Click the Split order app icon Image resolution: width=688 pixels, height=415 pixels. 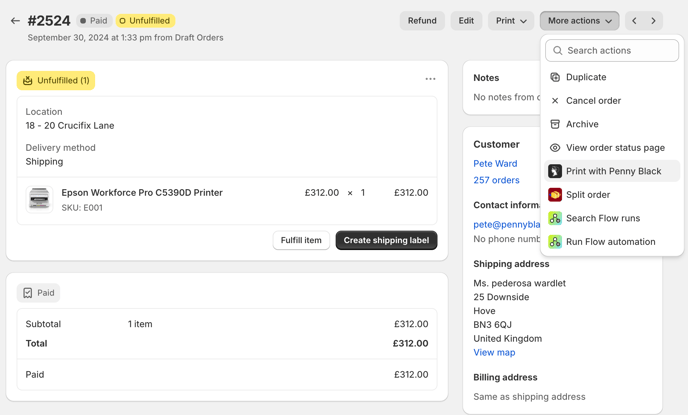click(x=555, y=195)
